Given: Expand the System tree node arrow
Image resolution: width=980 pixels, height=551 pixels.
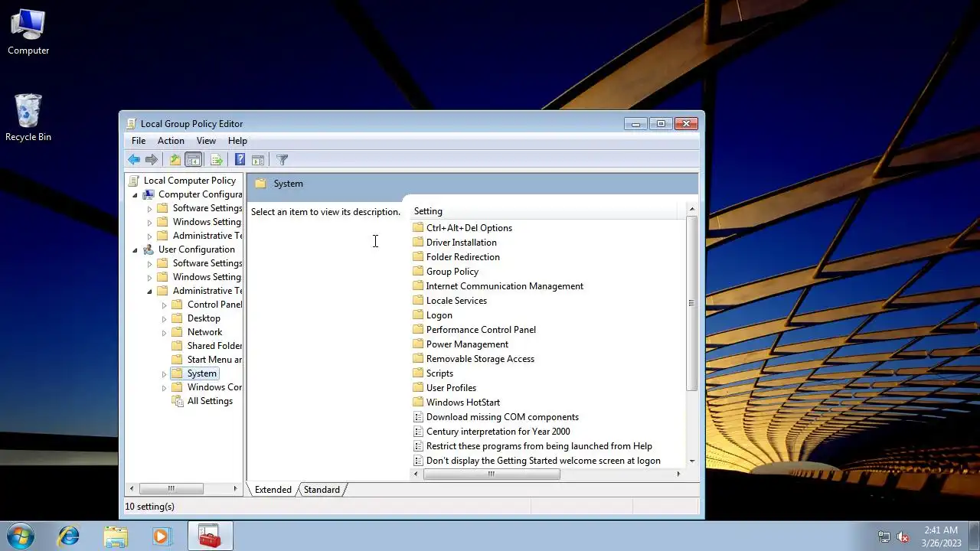Looking at the screenshot, I should pyautogui.click(x=164, y=373).
